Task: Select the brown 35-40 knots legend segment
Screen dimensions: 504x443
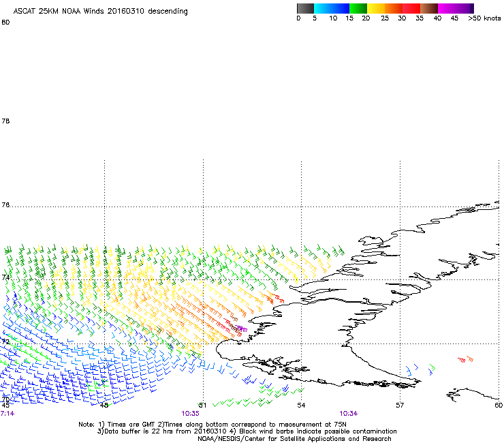Action: pyautogui.click(x=429, y=8)
